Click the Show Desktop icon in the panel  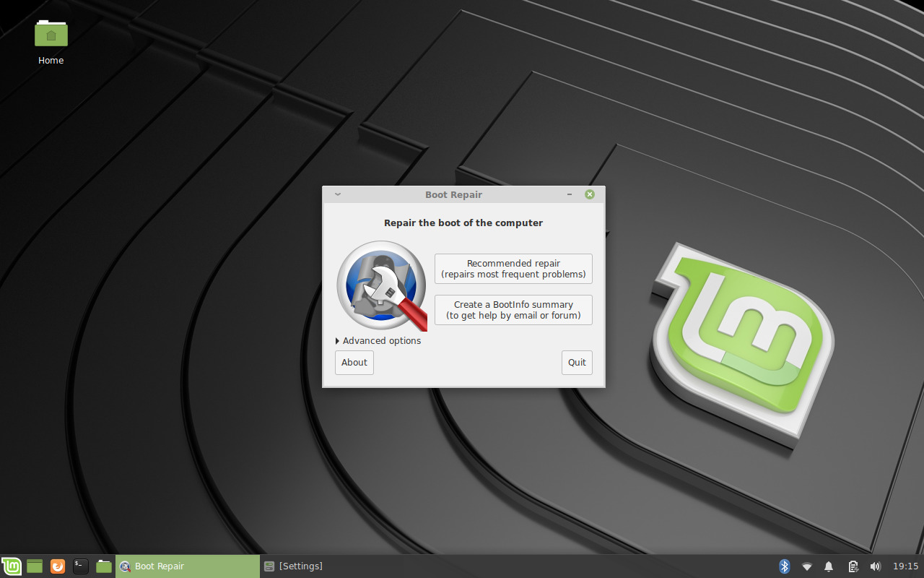pos(35,566)
